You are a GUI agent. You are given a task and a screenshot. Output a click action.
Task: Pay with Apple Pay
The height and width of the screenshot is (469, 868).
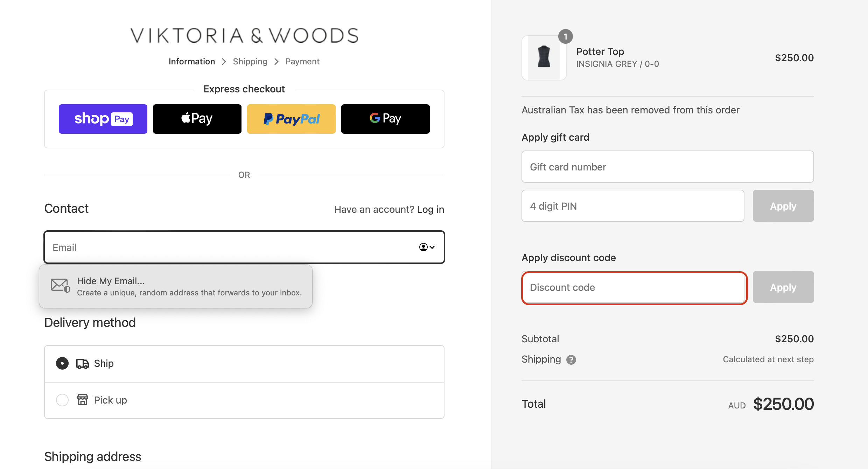197,119
